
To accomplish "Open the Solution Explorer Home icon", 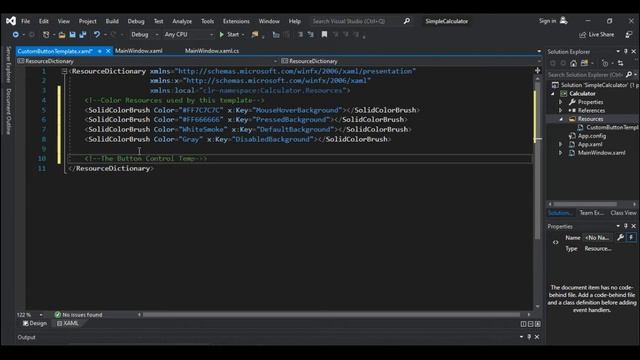I will coord(573,63).
